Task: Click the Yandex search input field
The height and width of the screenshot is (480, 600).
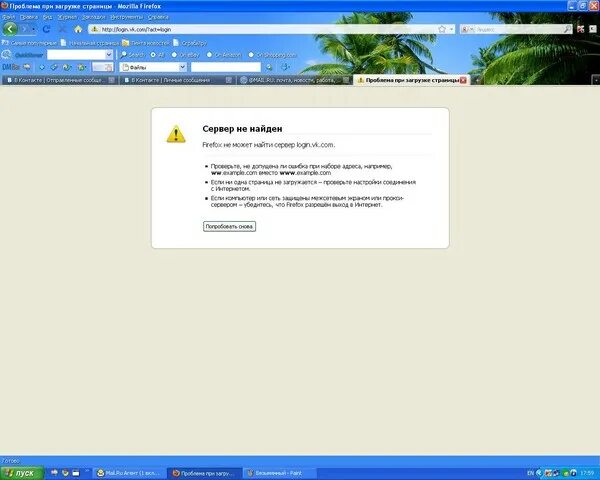Action: point(518,29)
